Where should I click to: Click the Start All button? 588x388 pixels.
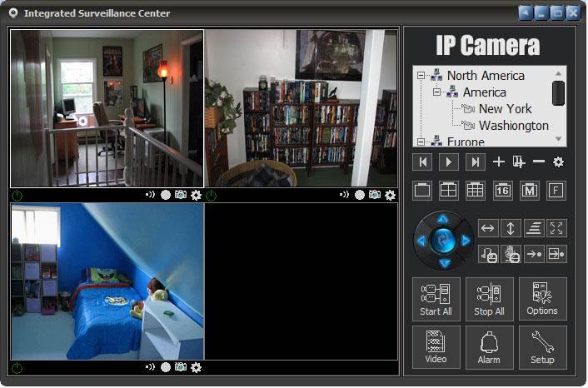tap(436, 299)
